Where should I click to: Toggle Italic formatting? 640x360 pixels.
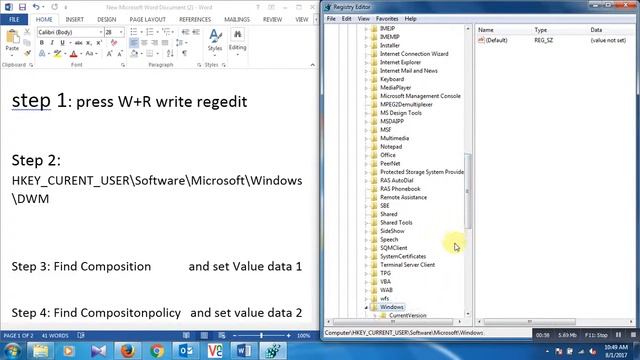[x=52, y=43]
